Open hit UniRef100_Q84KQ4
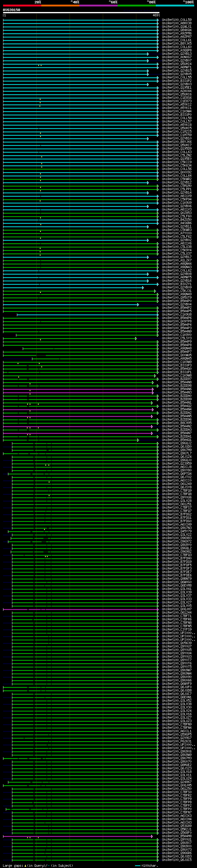The image size is (197, 868). coord(177,30)
